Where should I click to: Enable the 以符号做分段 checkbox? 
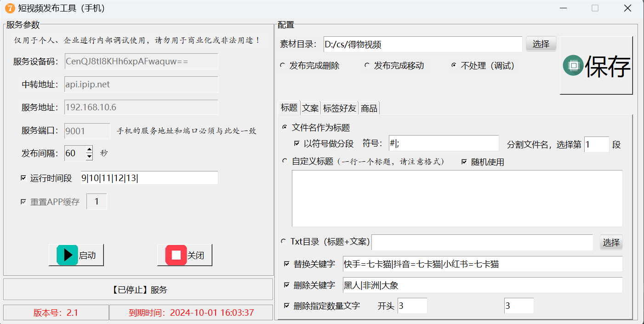point(297,144)
